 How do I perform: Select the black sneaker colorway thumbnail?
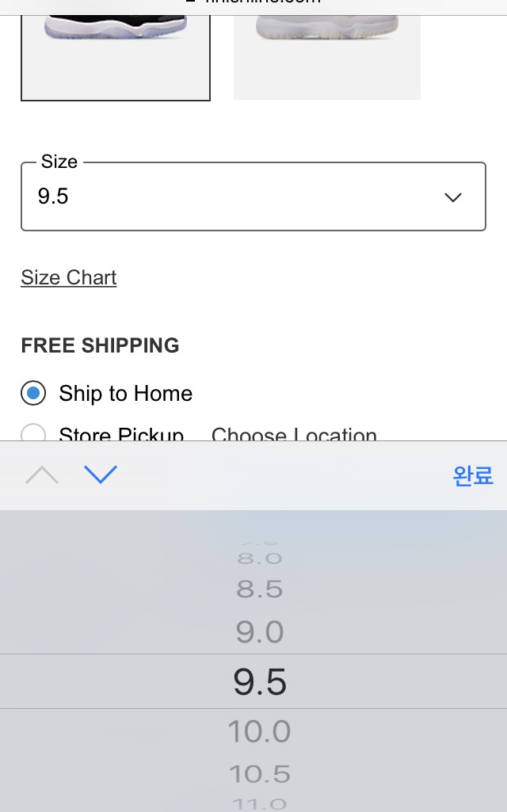tap(116, 58)
